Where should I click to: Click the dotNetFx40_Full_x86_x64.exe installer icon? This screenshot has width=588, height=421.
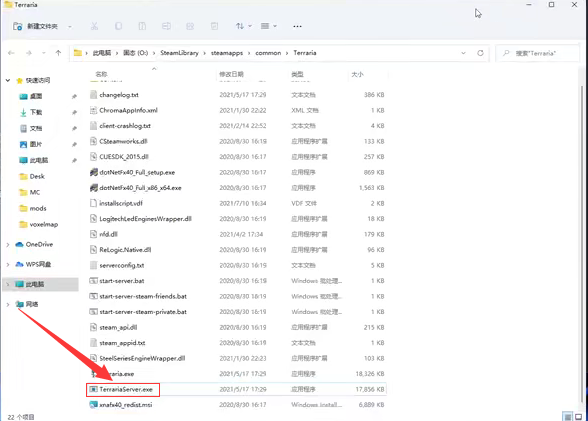(x=94, y=188)
